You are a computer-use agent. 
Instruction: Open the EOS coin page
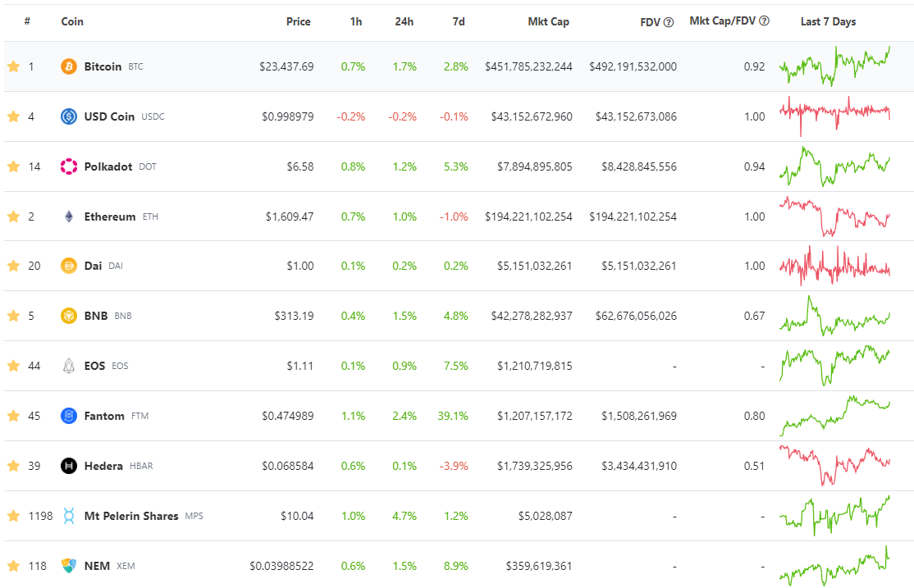pos(94,366)
